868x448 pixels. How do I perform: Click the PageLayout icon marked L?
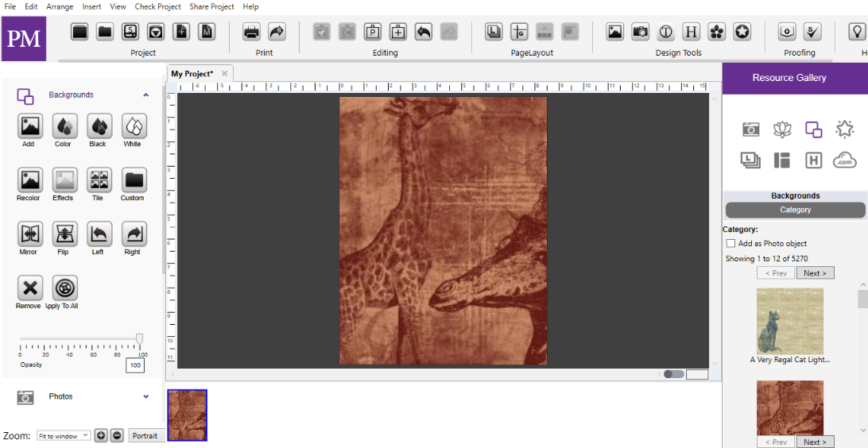point(494,32)
